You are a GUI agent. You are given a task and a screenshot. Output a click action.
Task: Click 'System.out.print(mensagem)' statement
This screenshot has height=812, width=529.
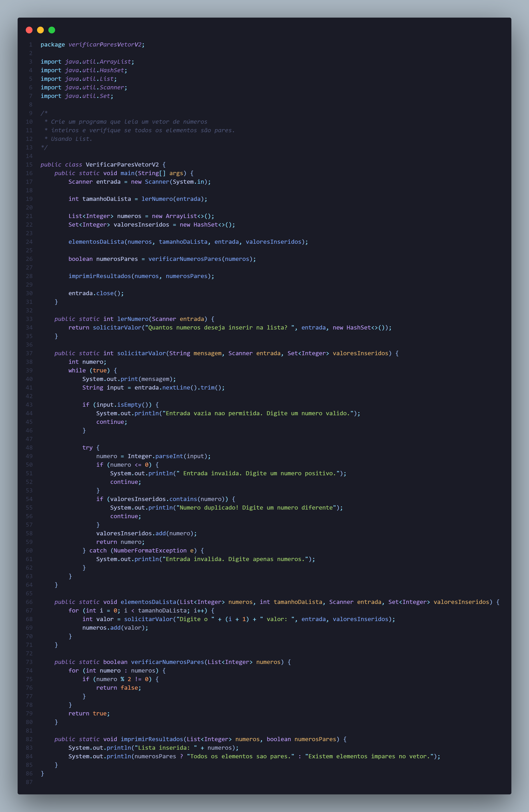coord(129,379)
